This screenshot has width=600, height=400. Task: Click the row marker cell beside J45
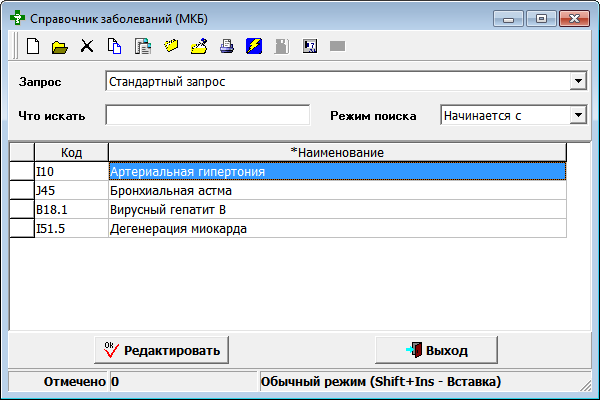tap(22, 191)
